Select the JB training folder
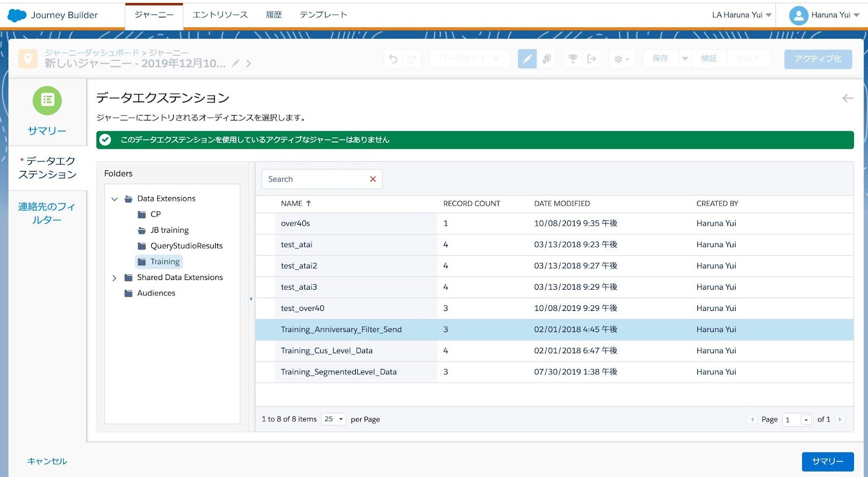This screenshot has height=477, width=868. point(169,230)
